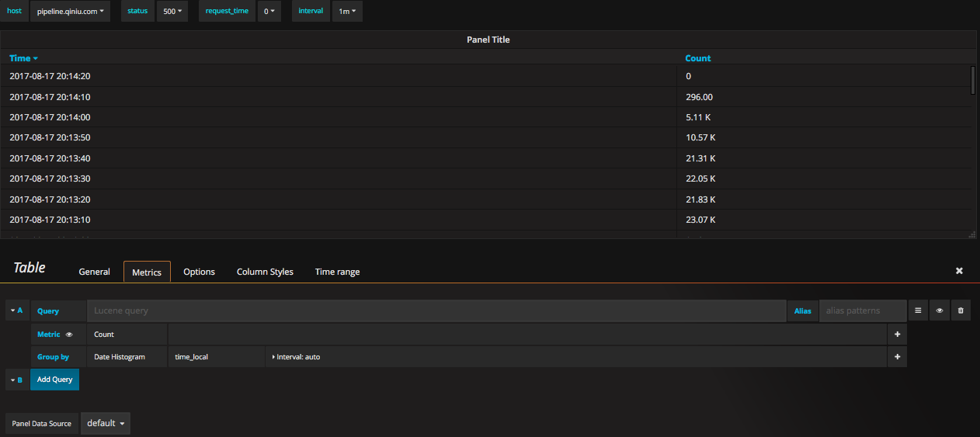Focus the alias patterns input field
The height and width of the screenshot is (437, 980).
pos(863,310)
